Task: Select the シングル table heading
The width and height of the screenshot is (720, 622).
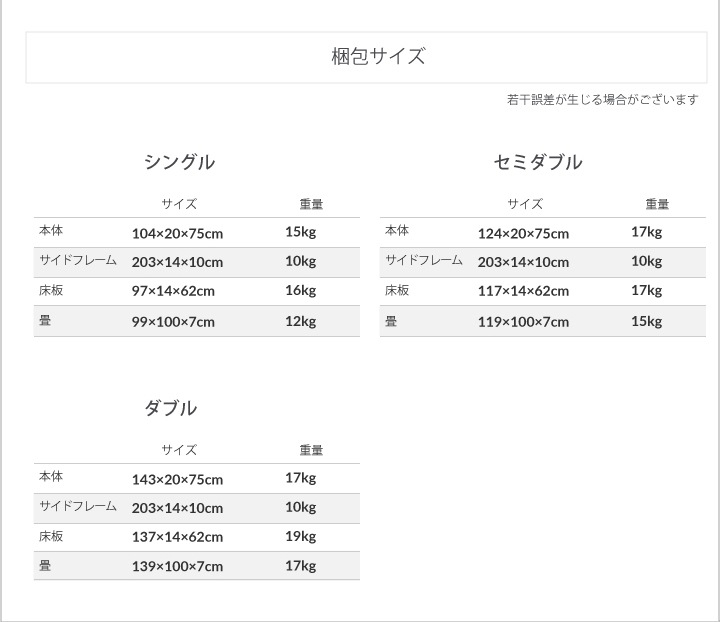Action: tap(179, 162)
